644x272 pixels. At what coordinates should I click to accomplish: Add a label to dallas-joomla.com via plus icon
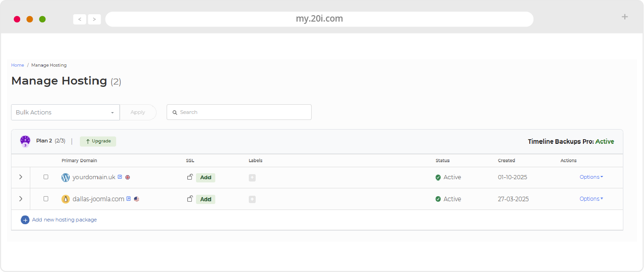252,199
